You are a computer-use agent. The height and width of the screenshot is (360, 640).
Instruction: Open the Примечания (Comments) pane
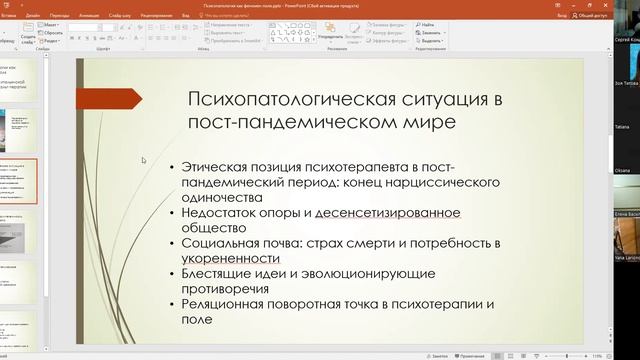469,356
